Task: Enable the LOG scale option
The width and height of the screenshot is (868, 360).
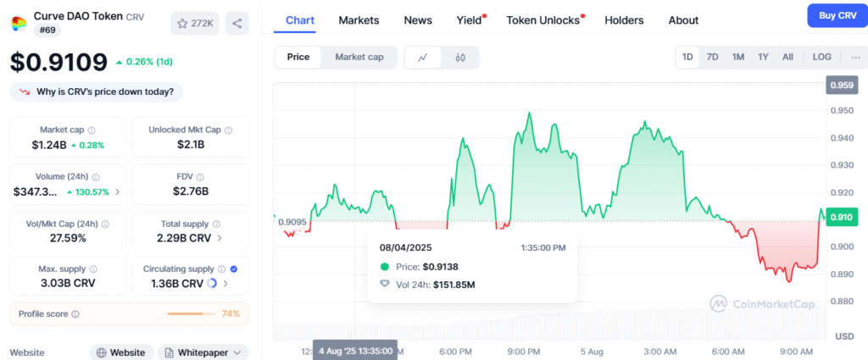Action: (821, 57)
